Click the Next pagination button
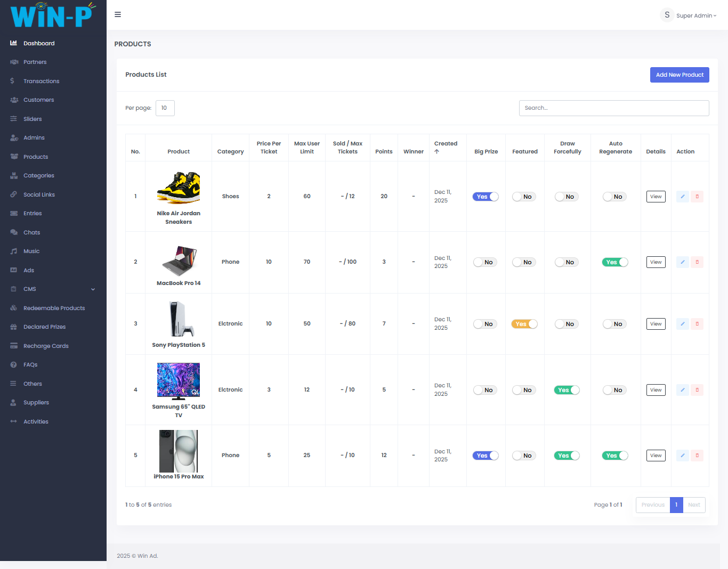The height and width of the screenshot is (569, 728). pos(694,505)
